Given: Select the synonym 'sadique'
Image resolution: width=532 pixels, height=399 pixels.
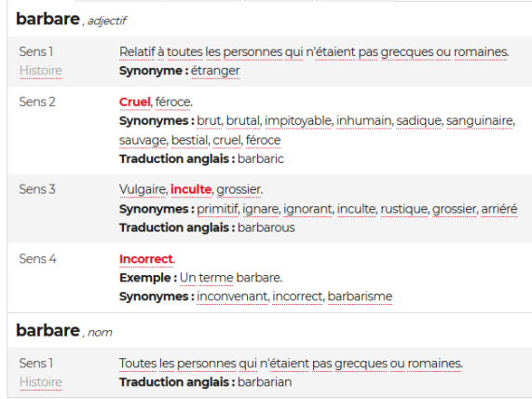Looking at the screenshot, I should (x=418, y=121).
